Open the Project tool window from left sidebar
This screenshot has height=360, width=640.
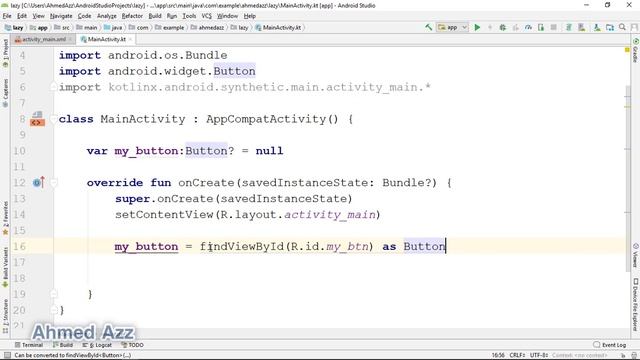(x=5, y=53)
